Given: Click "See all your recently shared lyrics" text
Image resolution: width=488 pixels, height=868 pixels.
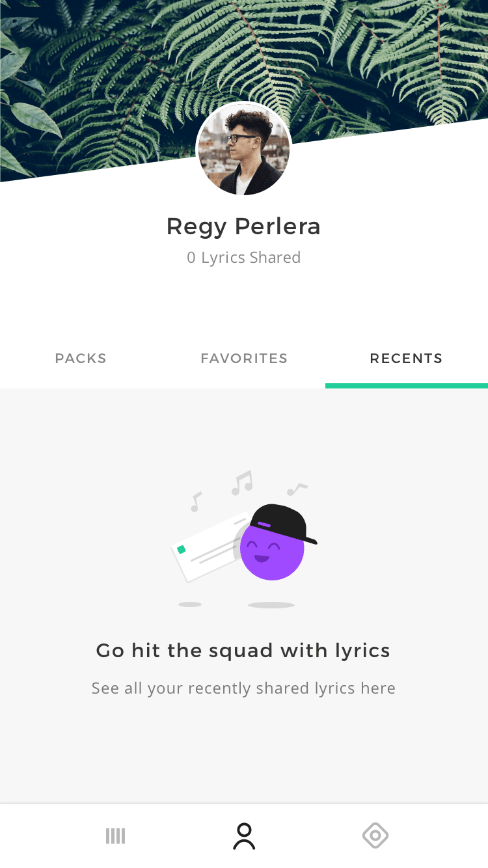Looking at the screenshot, I should click(243, 688).
